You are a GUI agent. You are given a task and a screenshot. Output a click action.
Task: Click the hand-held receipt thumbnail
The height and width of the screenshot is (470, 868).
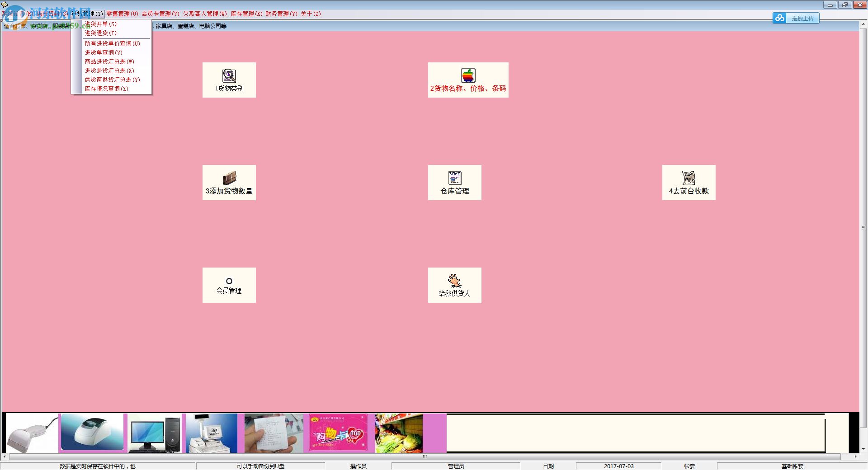(x=274, y=433)
